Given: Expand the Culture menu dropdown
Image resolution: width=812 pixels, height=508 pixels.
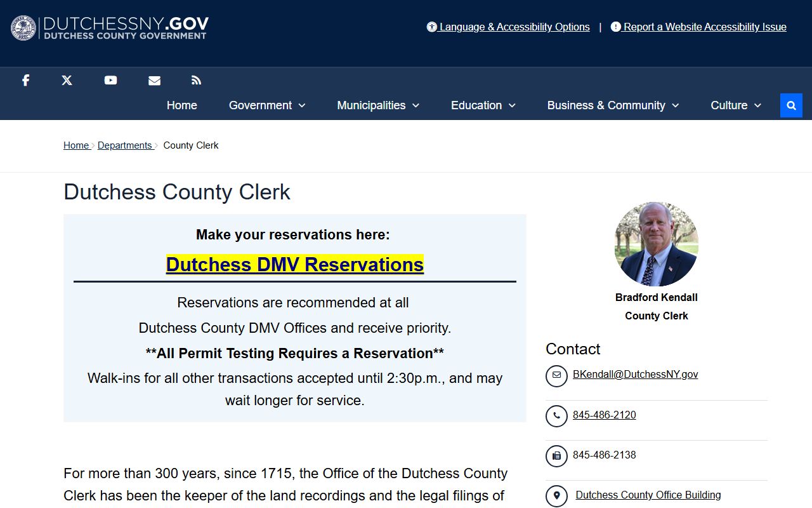Looking at the screenshot, I should point(736,105).
